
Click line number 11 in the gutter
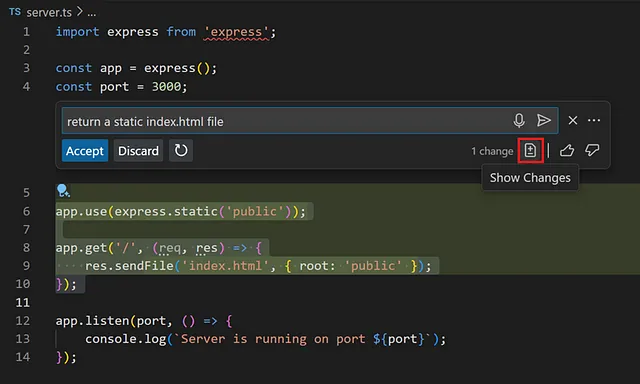tap(23, 302)
